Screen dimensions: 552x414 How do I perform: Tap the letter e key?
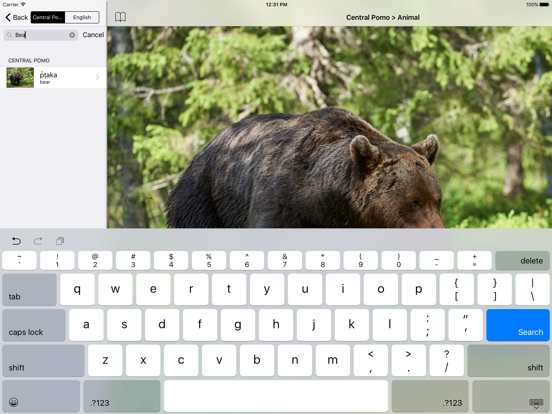(x=153, y=290)
